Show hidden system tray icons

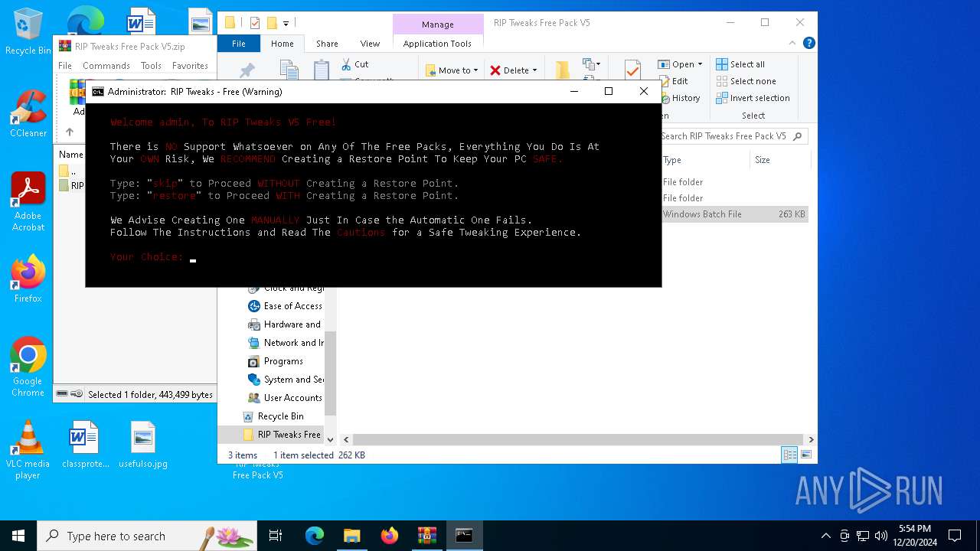coord(825,536)
